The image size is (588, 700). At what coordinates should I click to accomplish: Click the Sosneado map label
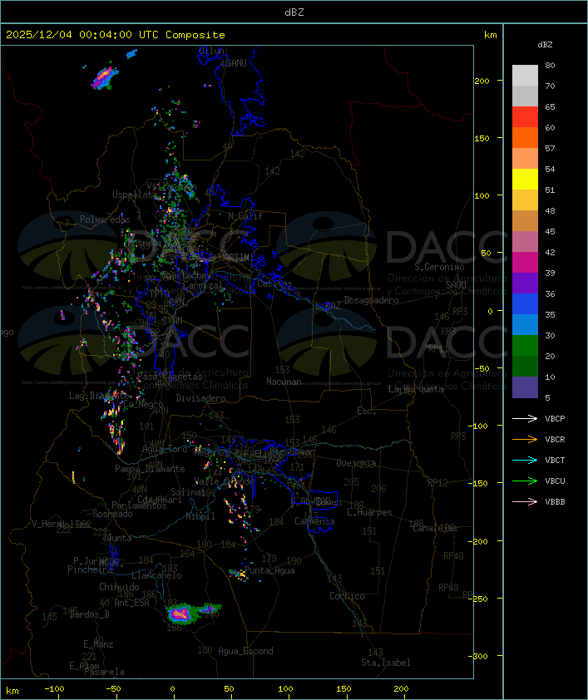pyautogui.click(x=112, y=514)
